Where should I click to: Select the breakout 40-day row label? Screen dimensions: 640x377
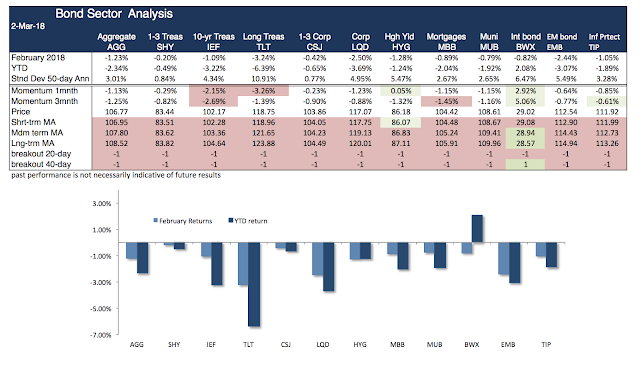(x=41, y=164)
